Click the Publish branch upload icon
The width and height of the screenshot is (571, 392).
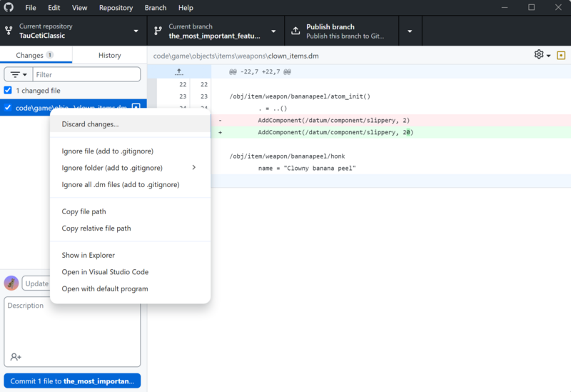coord(295,31)
